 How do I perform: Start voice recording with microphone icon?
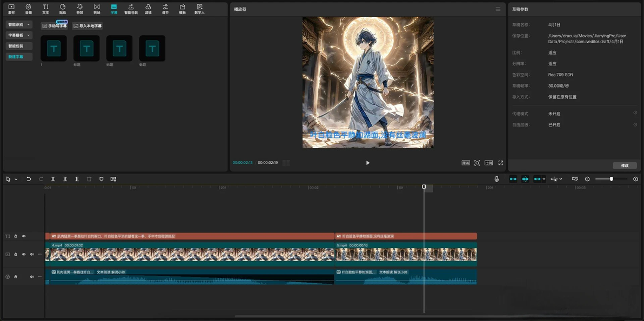497,179
